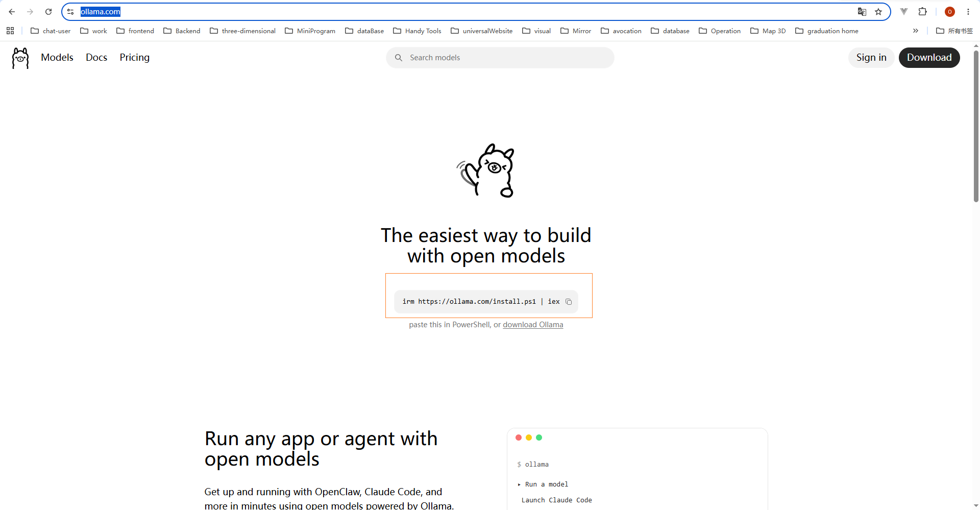This screenshot has width=980, height=510.
Task: Open the Models page
Action: pyautogui.click(x=57, y=58)
